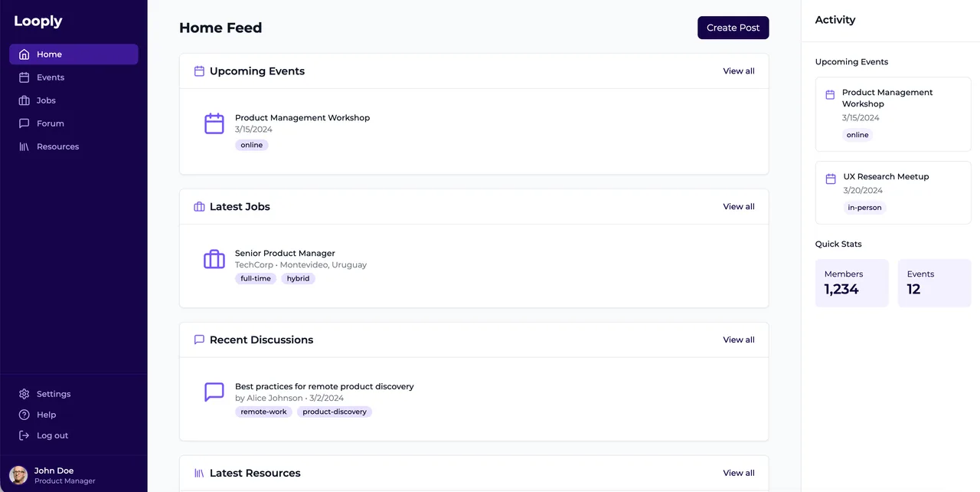
Task: Click the Log out arrow icon
Action: (24, 435)
